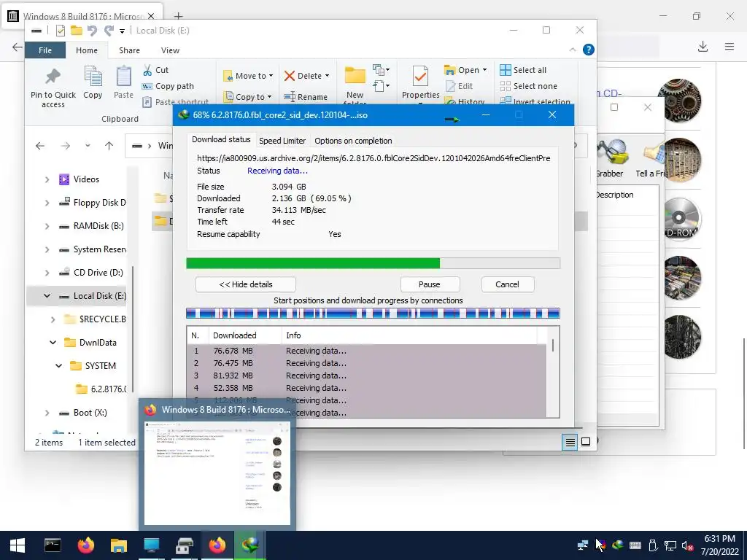
Task: Select Boot (X:) drive in tree
Action: point(82,413)
